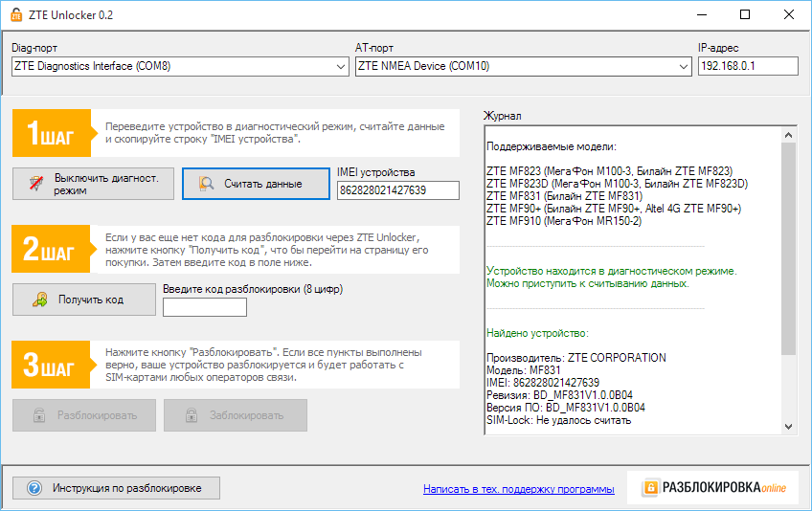Maximize the ZTE Unlocker window
The height and width of the screenshot is (511, 812).
[x=745, y=14]
